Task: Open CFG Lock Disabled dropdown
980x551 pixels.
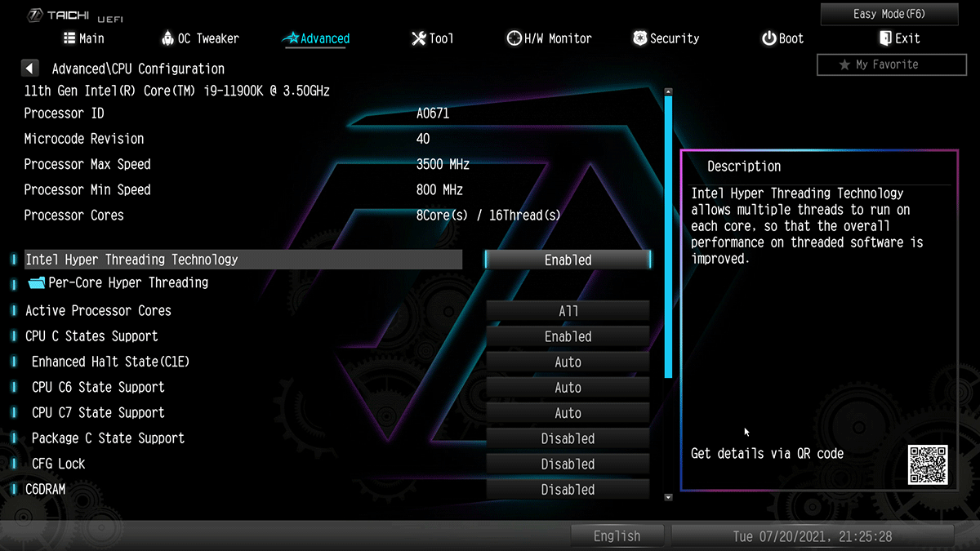Action: [x=568, y=464]
